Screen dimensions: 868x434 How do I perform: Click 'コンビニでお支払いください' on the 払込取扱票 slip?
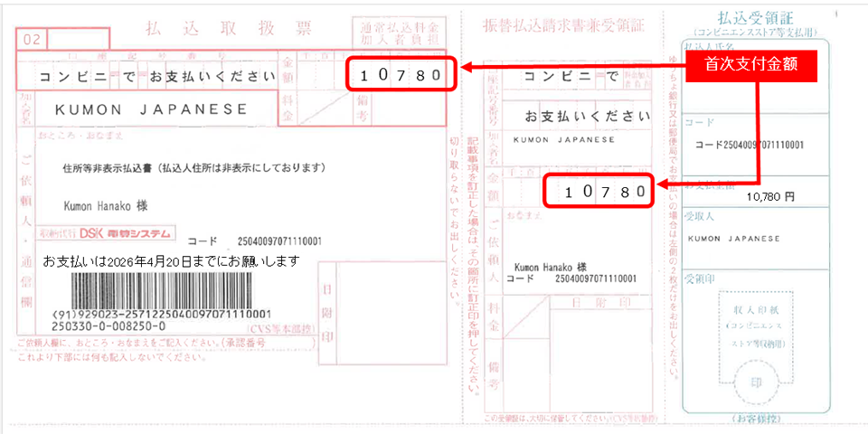[x=157, y=76]
